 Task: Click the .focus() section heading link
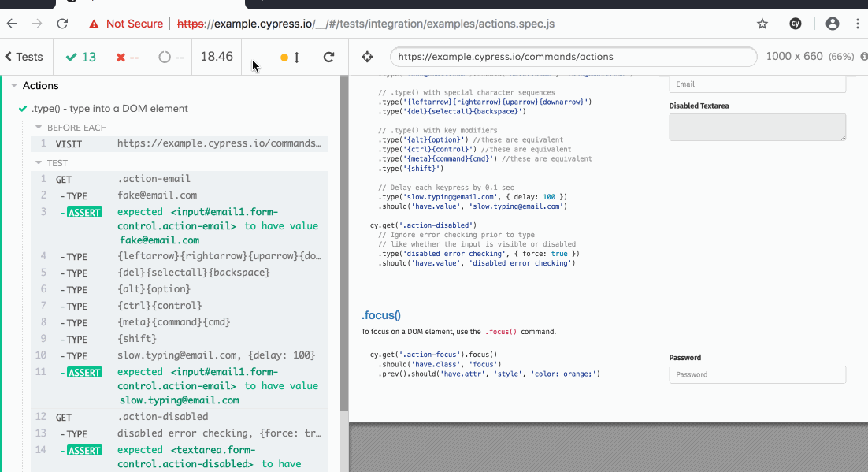click(381, 315)
